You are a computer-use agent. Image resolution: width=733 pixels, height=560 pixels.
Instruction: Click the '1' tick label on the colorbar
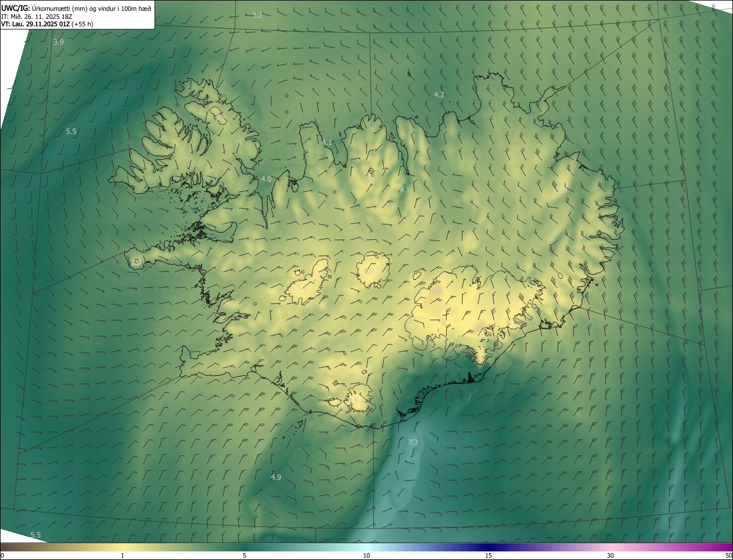coord(123,555)
